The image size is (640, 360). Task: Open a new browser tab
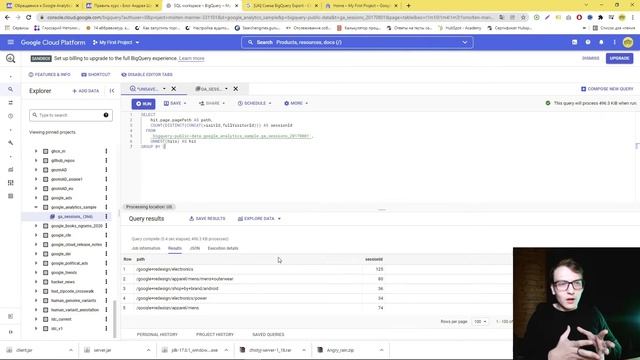tap(408, 6)
